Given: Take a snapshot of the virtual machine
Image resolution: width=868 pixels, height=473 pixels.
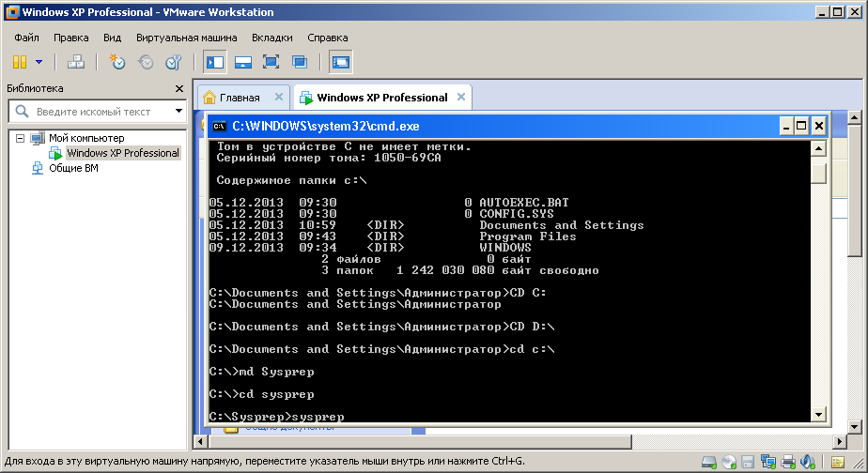Looking at the screenshot, I should [x=117, y=62].
